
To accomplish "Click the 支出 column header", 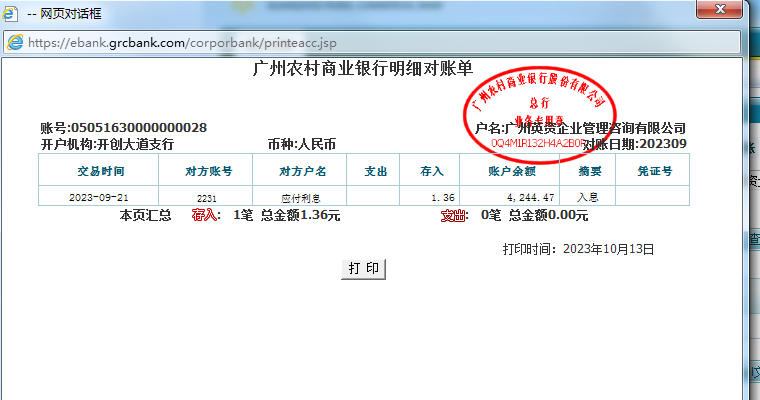I will pos(373,170).
